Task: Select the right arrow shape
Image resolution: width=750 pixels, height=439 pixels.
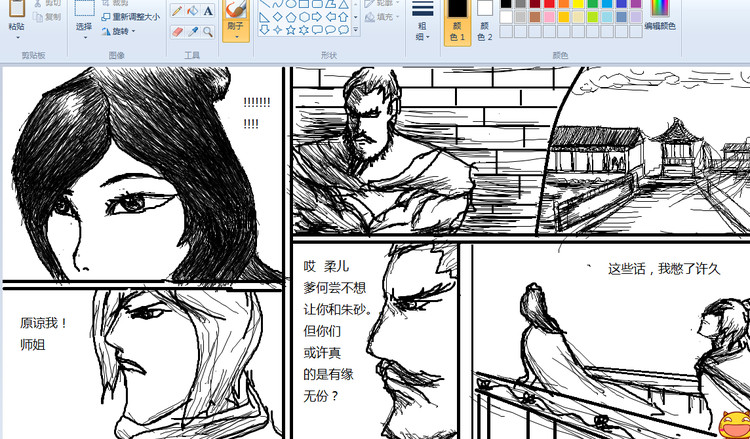Action: (317, 17)
